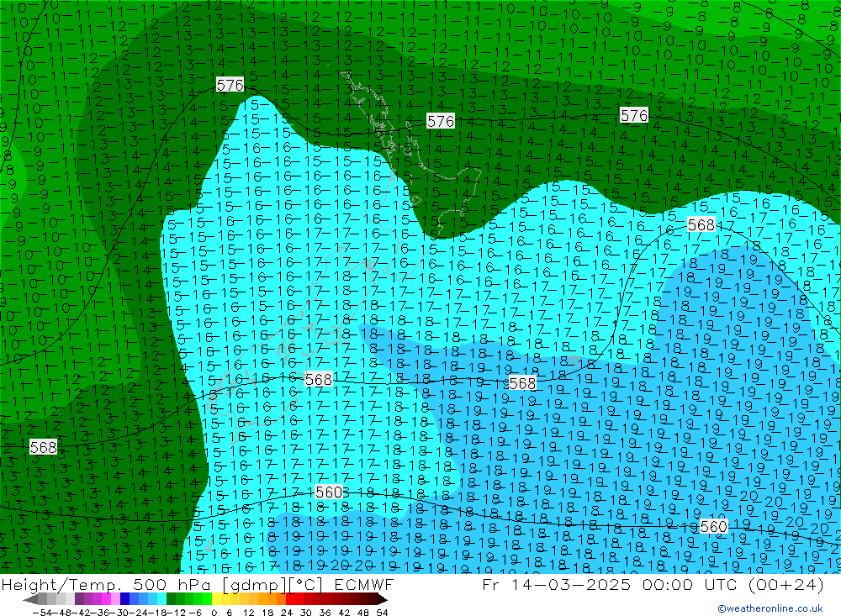Click the dark blue swatch in the legend
The height and width of the screenshot is (616, 841).
click(x=124, y=600)
